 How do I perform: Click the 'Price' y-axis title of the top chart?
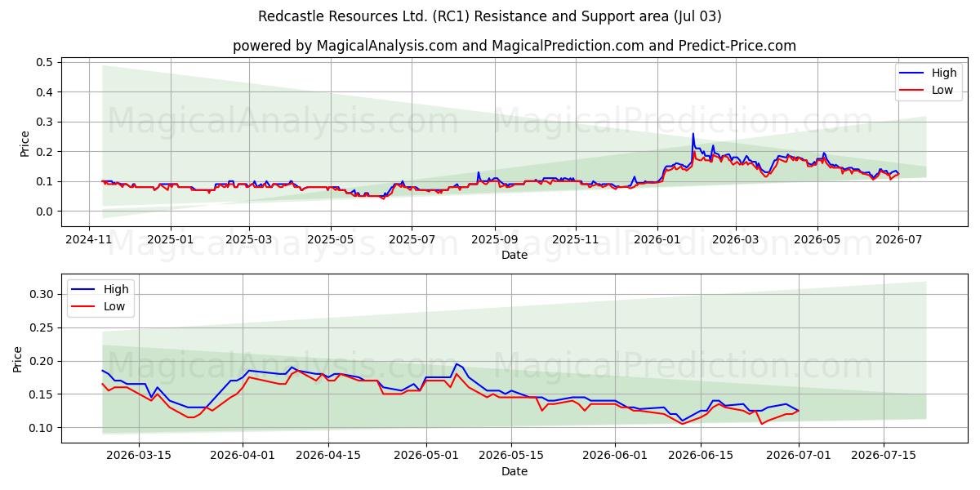24,143
